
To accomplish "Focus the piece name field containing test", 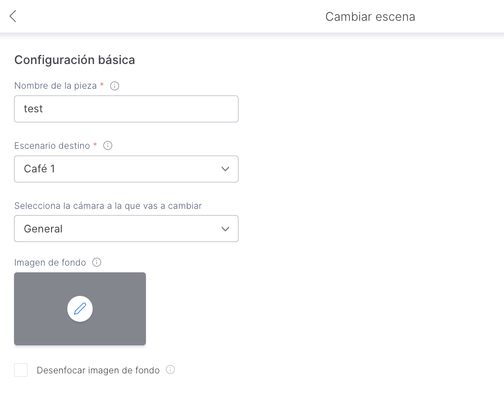I will tap(126, 109).
